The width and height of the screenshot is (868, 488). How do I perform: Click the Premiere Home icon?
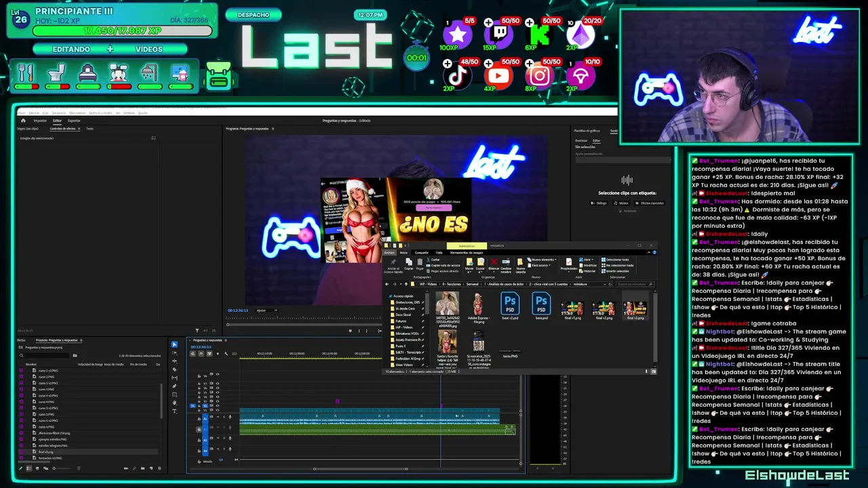pyautogui.click(x=23, y=121)
